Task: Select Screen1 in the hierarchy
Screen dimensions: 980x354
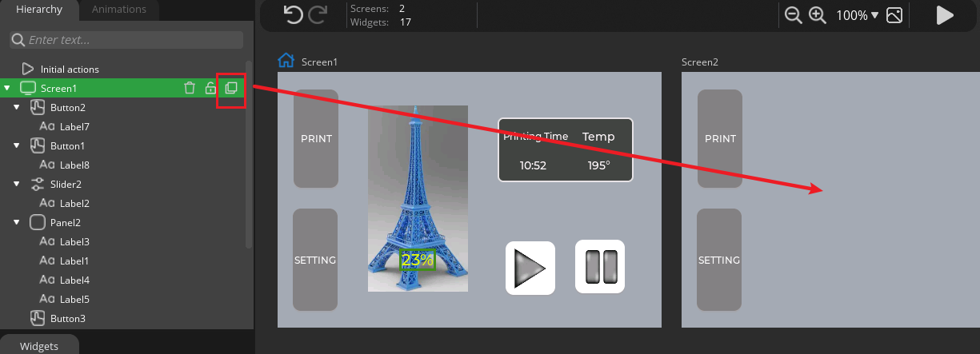Action: (126, 88)
